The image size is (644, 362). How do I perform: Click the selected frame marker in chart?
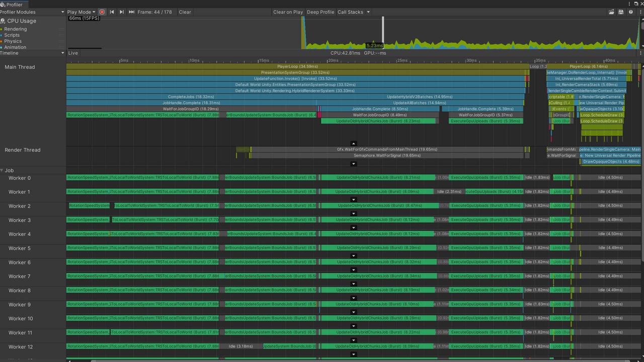(x=383, y=32)
